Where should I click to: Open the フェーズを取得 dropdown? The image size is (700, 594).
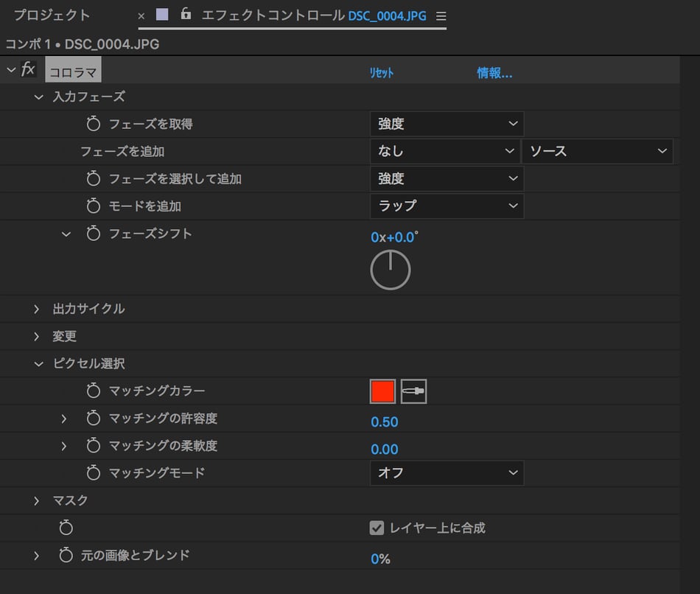pyautogui.click(x=447, y=124)
